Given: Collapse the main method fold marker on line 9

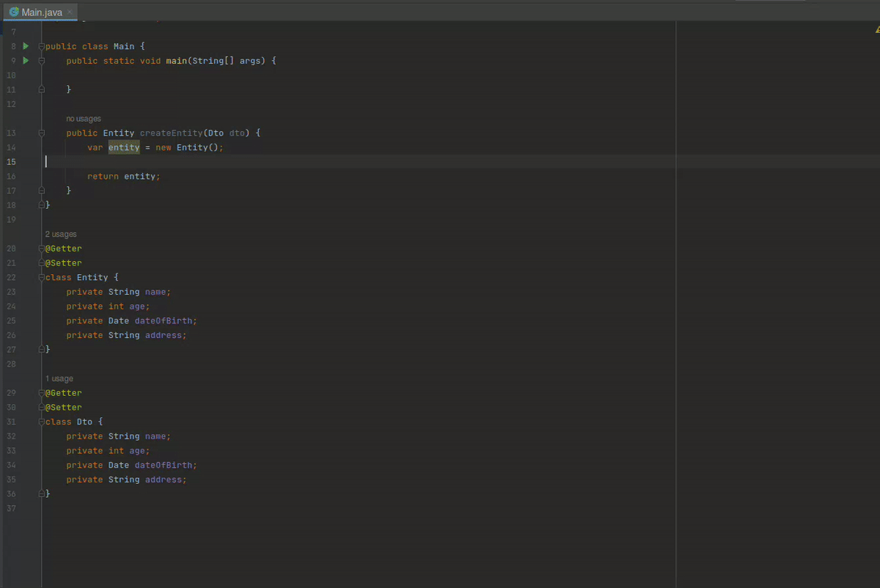Looking at the screenshot, I should tap(42, 61).
